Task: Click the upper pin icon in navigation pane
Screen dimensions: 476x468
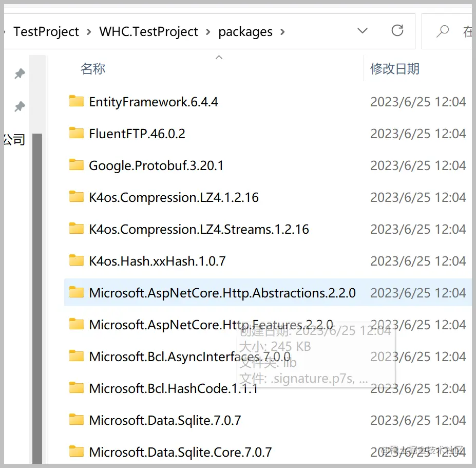Action: (20, 73)
